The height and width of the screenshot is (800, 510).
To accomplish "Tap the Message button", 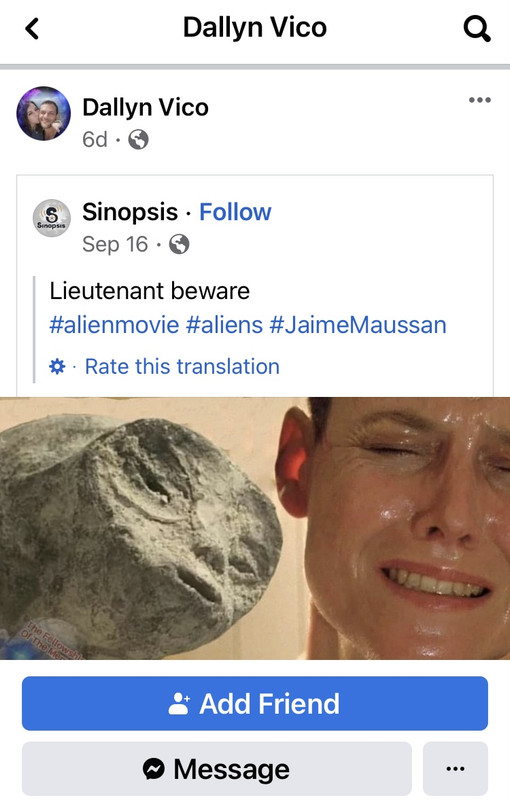I will (217, 768).
